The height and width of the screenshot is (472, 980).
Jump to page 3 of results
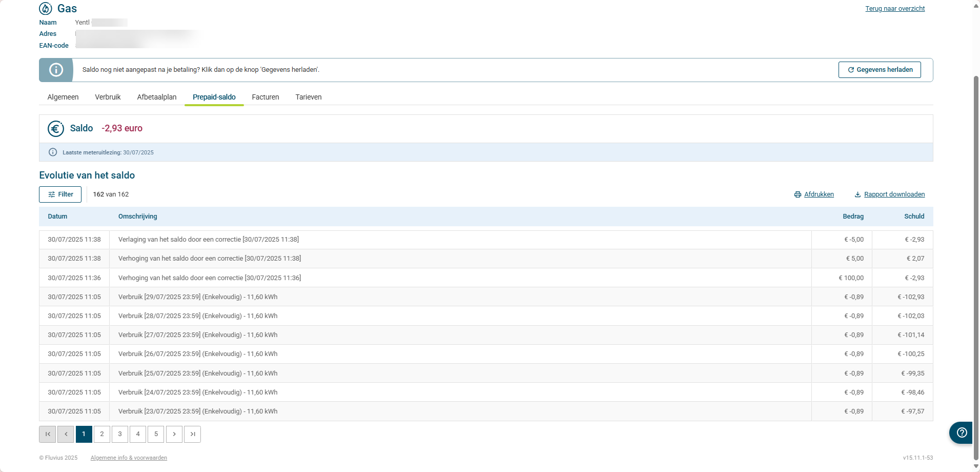click(120, 434)
